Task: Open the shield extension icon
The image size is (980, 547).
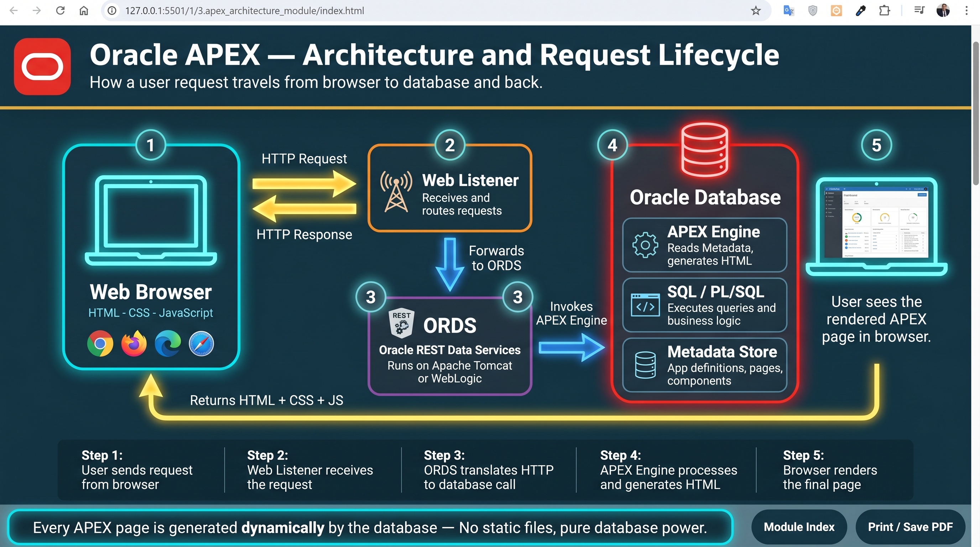Action: coord(813,11)
